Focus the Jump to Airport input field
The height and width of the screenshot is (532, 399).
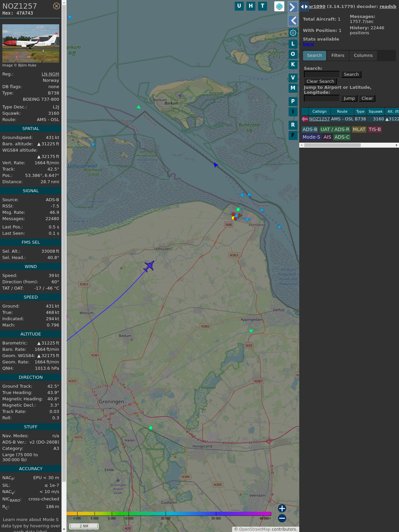click(322, 98)
